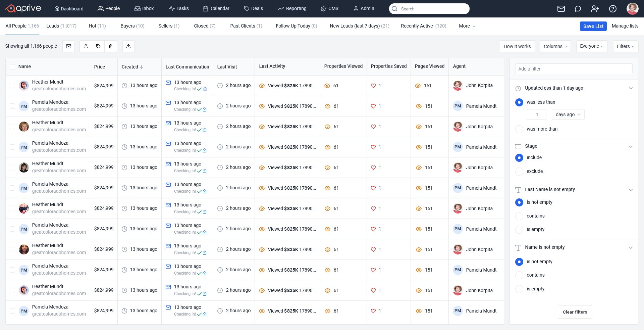Open the More lists dropdown
The image size is (644, 330).
click(x=467, y=26)
